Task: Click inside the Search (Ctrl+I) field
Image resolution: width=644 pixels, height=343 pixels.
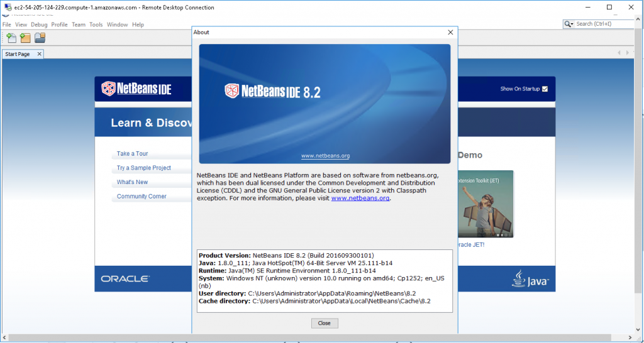Action: [604, 24]
